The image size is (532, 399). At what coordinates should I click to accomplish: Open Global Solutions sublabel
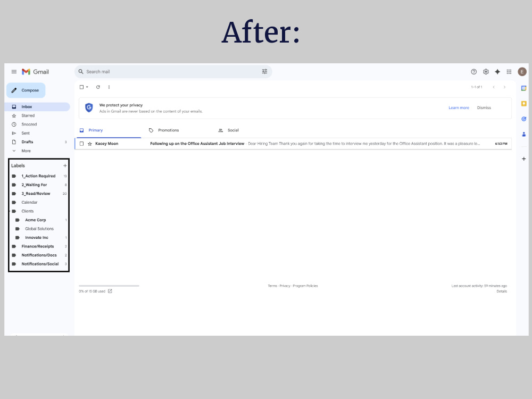coord(38,229)
